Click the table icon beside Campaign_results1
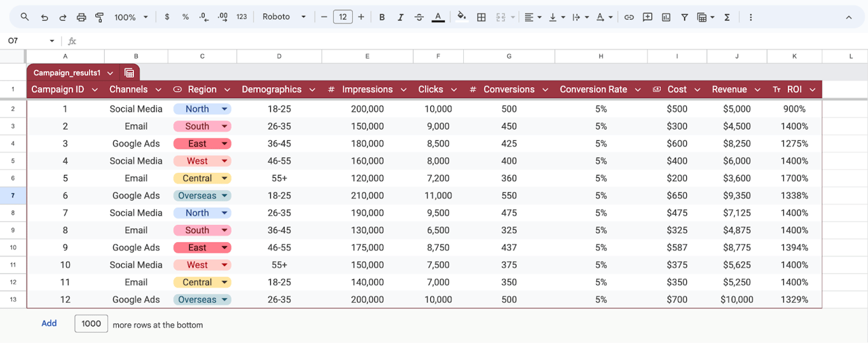The width and height of the screenshot is (868, 343). (x=129, y=73)
